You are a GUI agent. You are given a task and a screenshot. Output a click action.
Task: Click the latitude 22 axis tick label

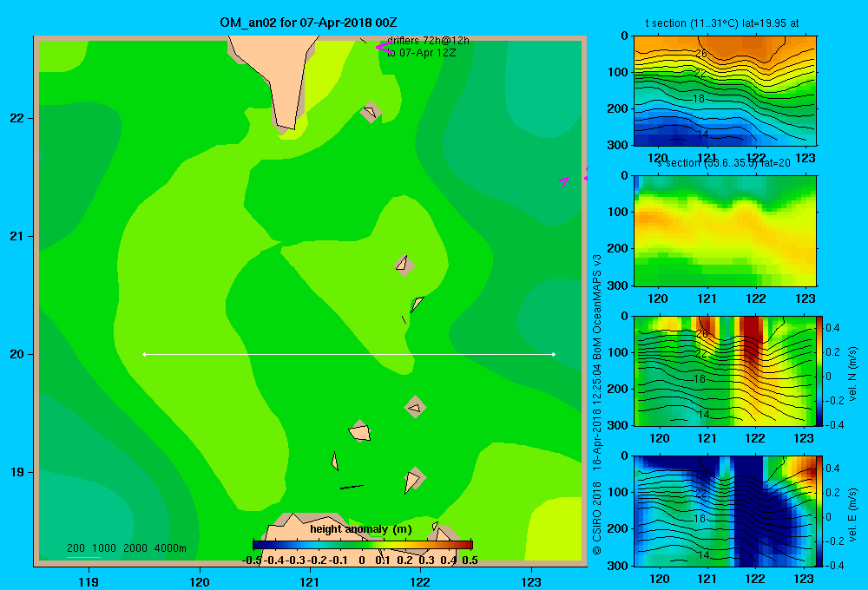16,119
